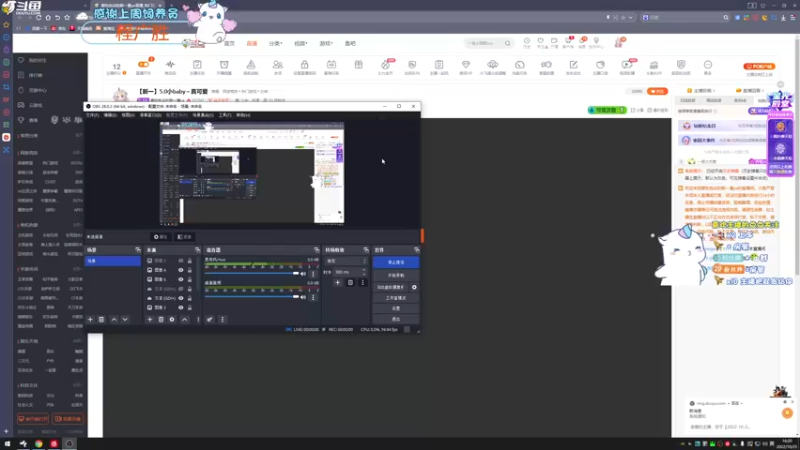
Task: Select the highlighted 场景 scene row
Action: 113,261
